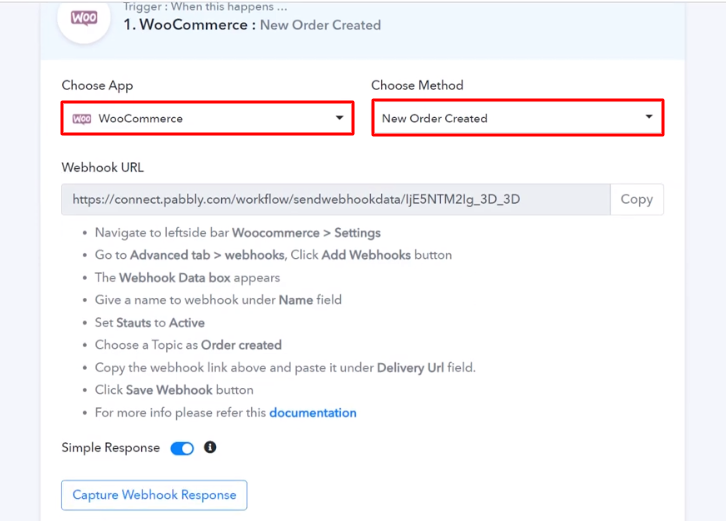Click the 'Choose App' label
The width and height of the screenshot is (726, 521).
coord(97,86)
